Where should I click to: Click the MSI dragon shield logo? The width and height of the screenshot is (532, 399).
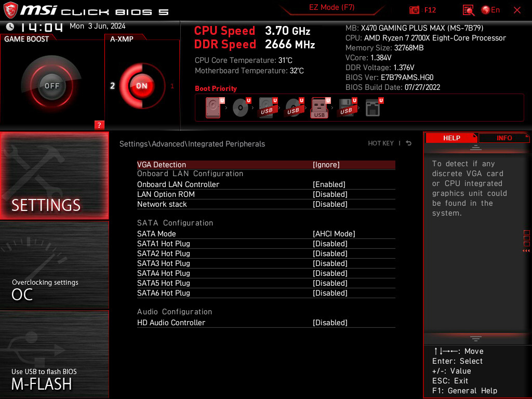[x=10, y=10]
